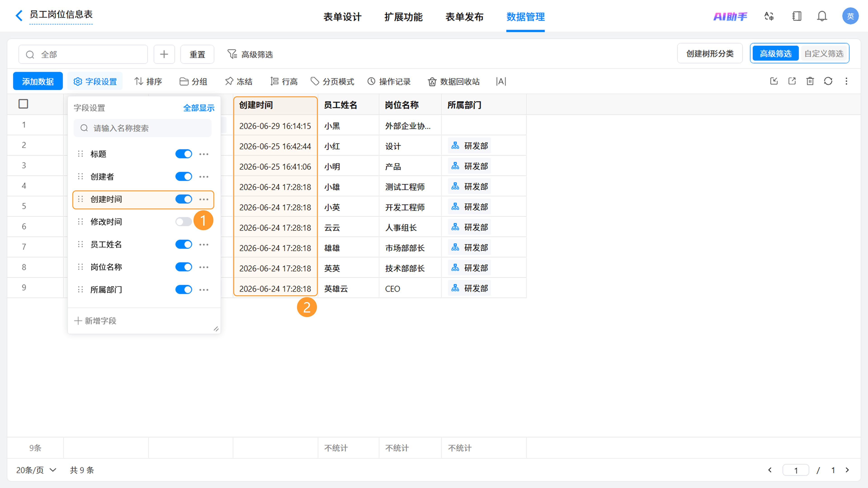Viewport: 868px width, 488px height.
Task: Toggle visibility of 标题 field
Action: pos(184,154)
